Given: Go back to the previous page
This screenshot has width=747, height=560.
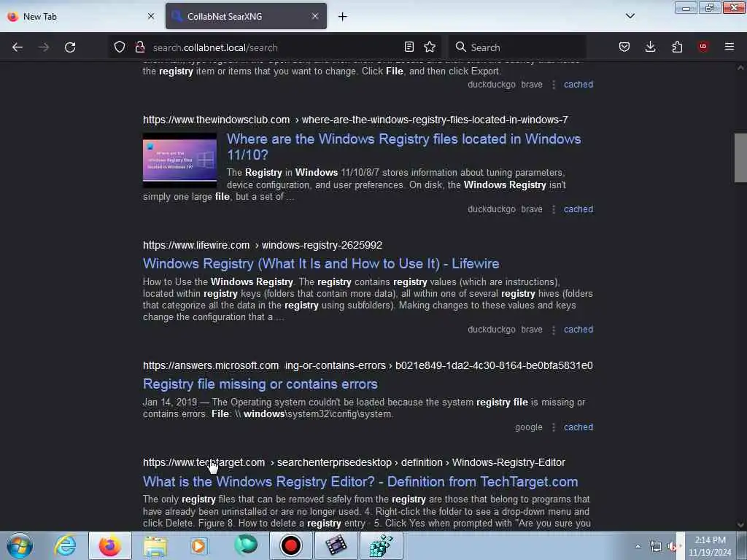Looking at the screenshot, I should coord(18,47).
